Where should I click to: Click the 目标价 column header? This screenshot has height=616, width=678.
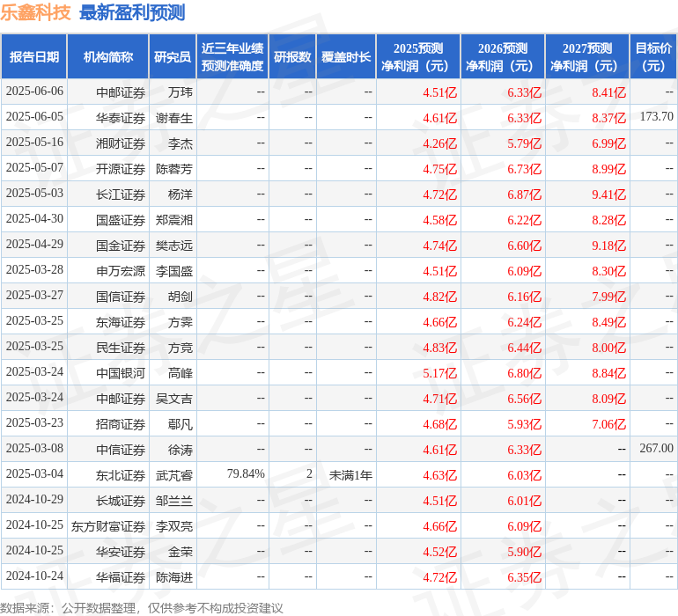[x=653, y=56]
